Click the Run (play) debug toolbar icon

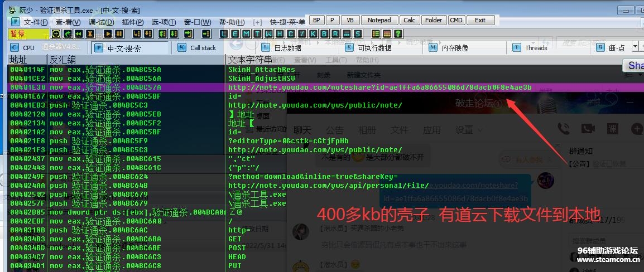107,34
